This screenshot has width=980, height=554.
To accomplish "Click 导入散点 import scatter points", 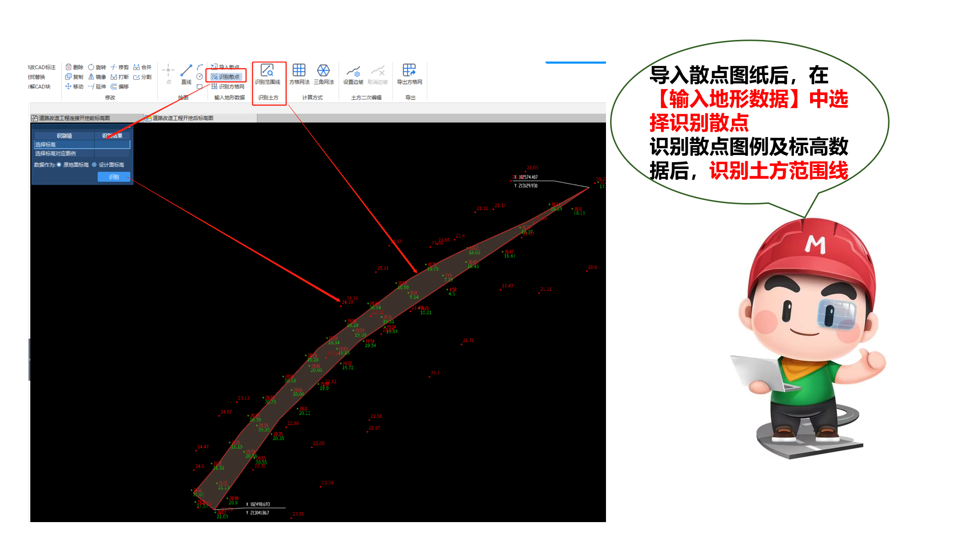I will point(226,67).
